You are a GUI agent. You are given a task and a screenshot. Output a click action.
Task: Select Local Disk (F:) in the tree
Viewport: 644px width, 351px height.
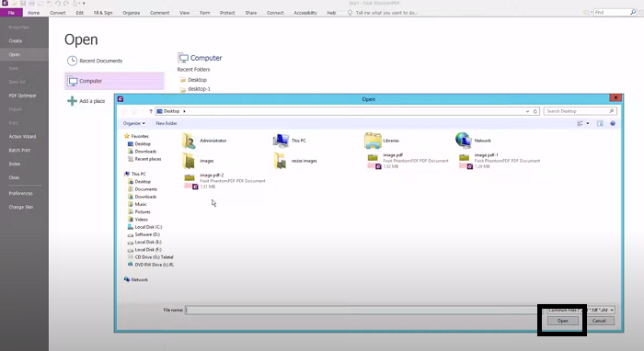point(144,250)
